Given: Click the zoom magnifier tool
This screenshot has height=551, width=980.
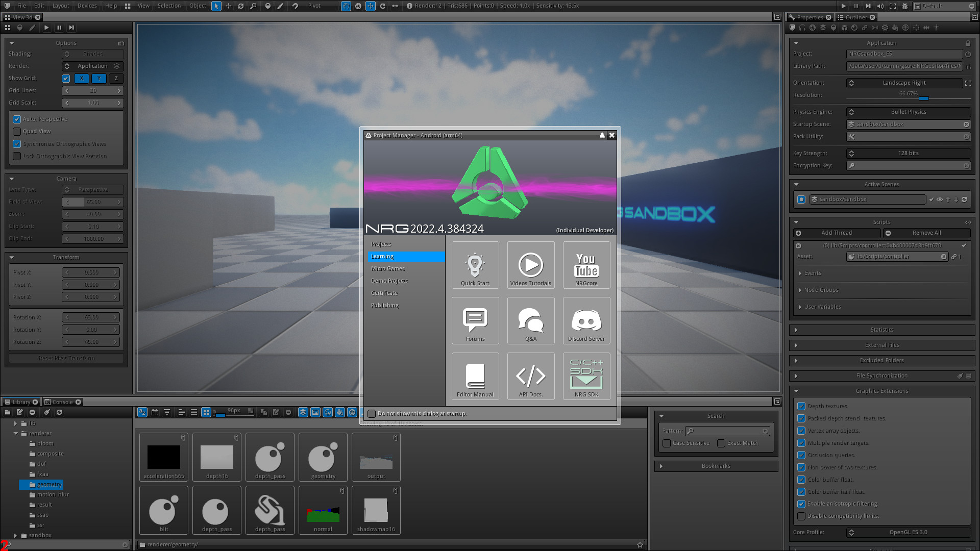Looking at the screenshot, I should pos(253,6).
